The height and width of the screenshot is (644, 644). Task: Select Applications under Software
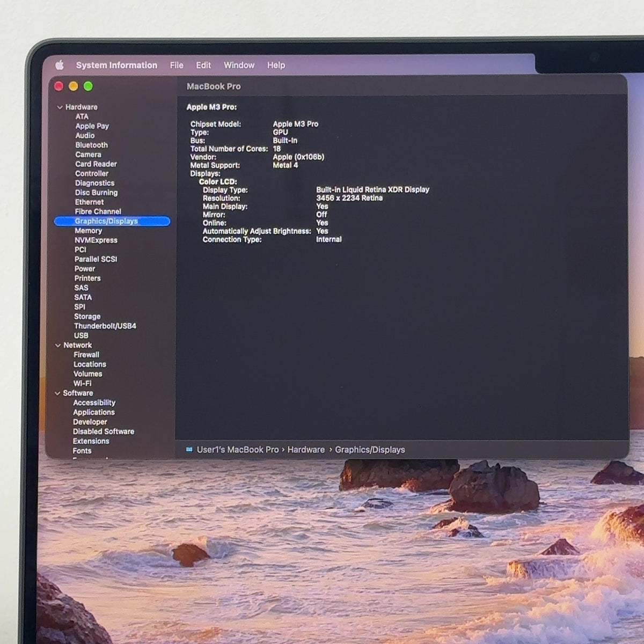point(93,413)
